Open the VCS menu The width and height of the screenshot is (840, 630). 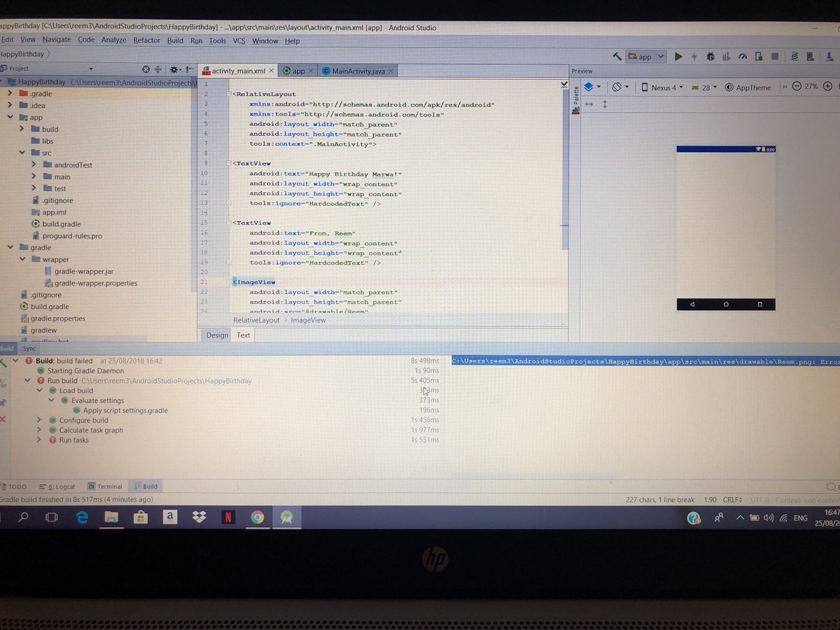click(239, 40)
